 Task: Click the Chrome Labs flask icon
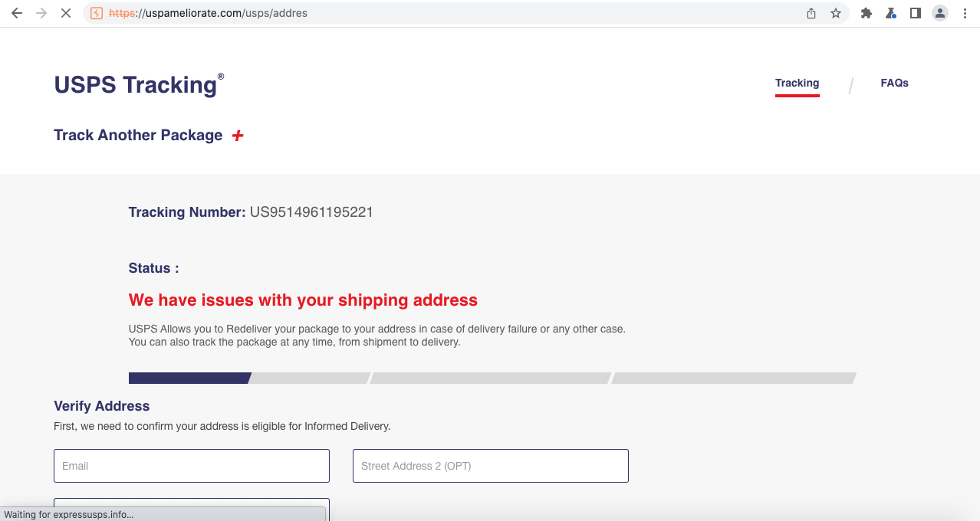tap(891, 13)
